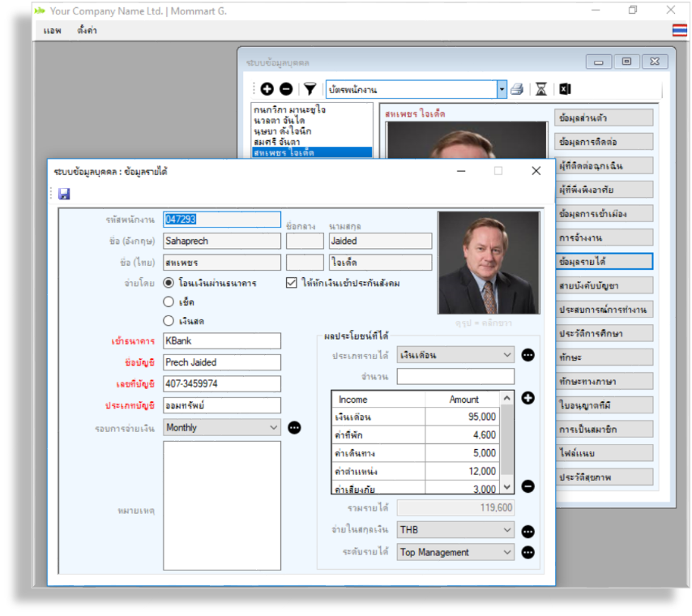Open the ตั้งค่า menu

pyautogui.click(x=87, y=31)
